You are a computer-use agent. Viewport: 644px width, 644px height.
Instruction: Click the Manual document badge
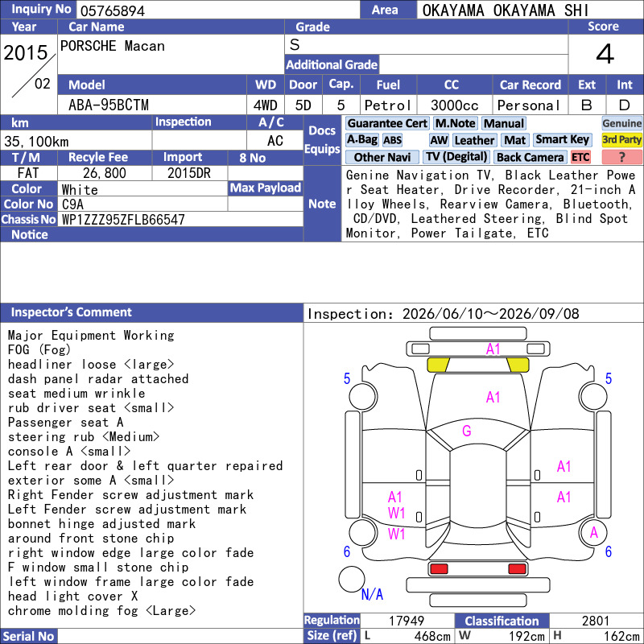point(504,123)
